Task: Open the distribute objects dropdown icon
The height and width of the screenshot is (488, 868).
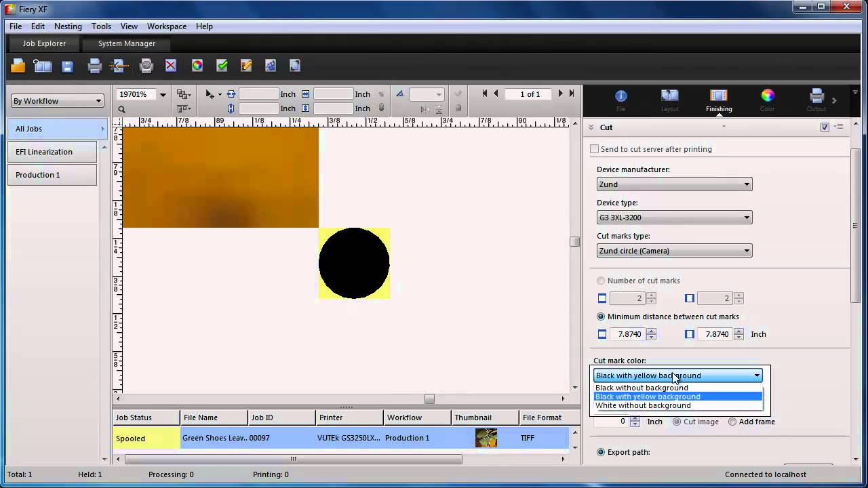Action: pos(184,108)
